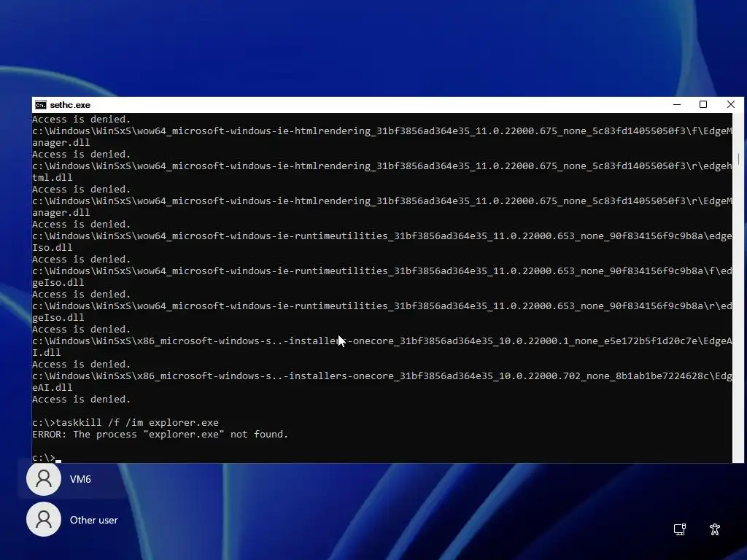Click the runtimeutilities path ending 90f834156f9c9b8a\edge
747x560 pixels.
coord(382,236)
